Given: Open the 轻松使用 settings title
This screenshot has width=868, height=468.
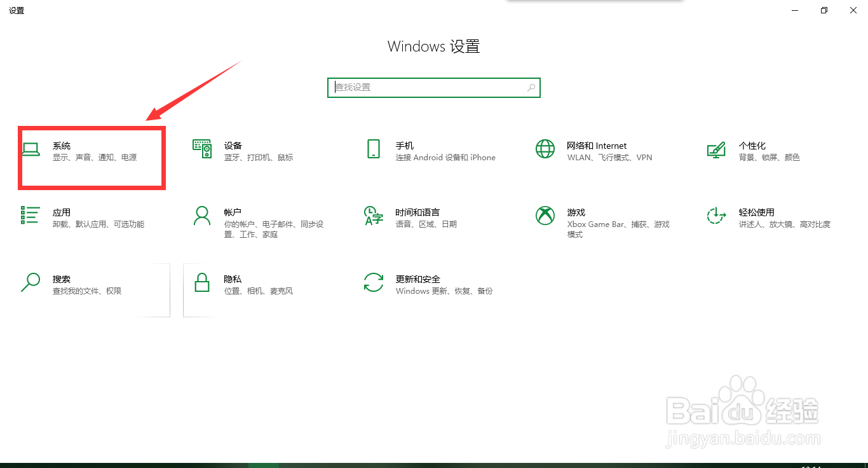Looking at the screenshot, I should pyautogui.click(x=757, y=212).
